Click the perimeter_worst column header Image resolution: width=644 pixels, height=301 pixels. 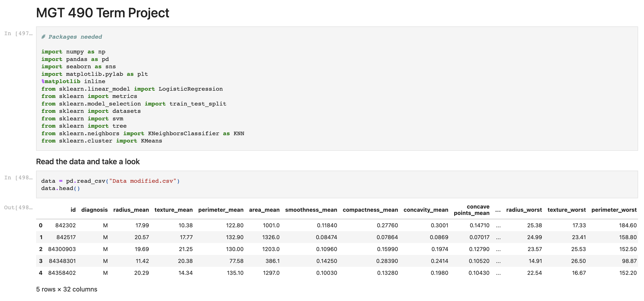pos(614,210)
